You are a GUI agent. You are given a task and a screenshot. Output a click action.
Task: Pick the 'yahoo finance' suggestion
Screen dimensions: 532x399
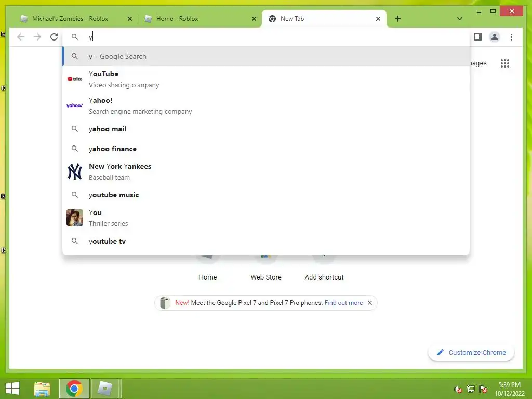[x=267, y=149]
